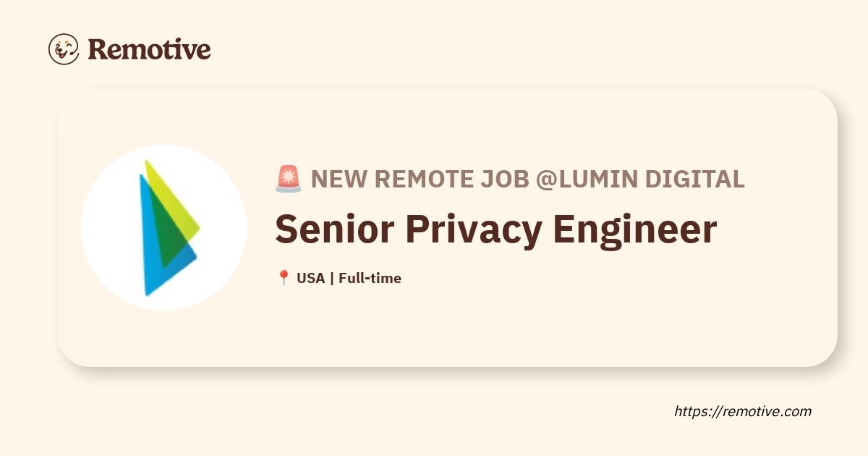868x456 pixels.
Task: Select the red pushpin location icon
Action: [x=283, y=278]
